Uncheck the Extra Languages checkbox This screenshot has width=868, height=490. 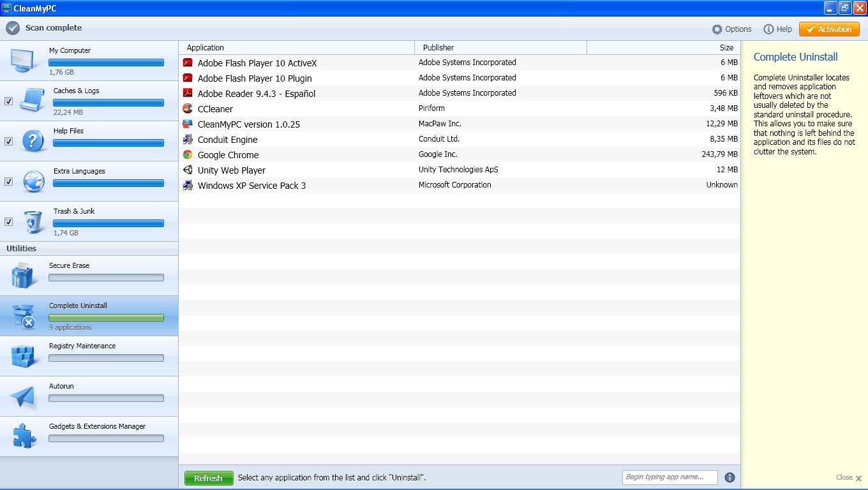click(x=8, y=181)
